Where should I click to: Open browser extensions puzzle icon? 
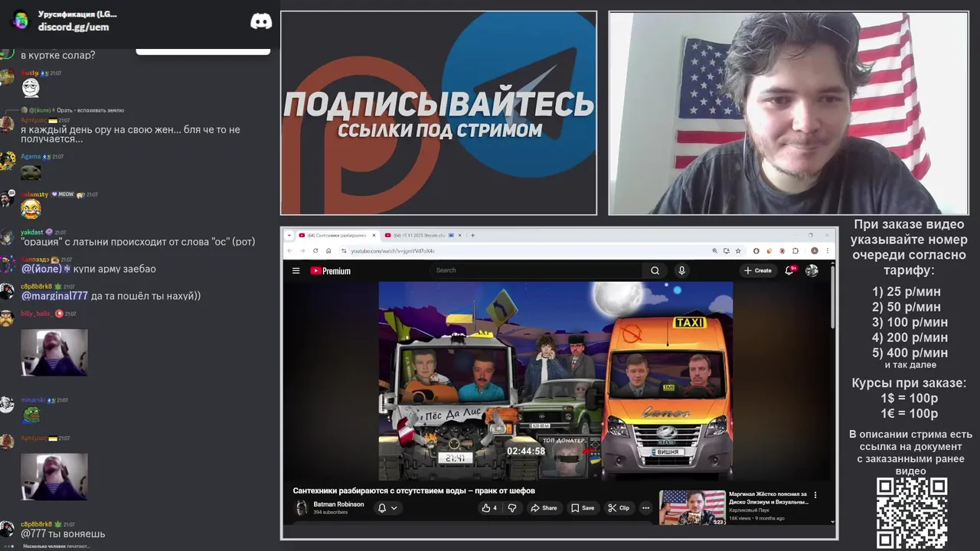795,250
